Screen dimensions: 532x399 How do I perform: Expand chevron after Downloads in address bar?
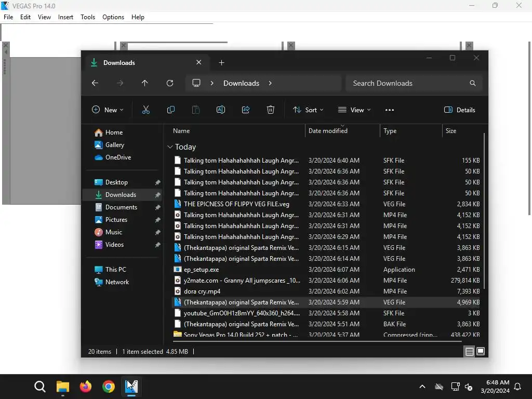coord(270,83)
